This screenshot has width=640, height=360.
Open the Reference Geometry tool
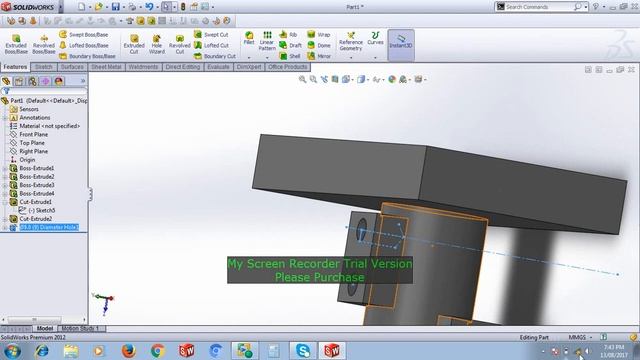351,41
